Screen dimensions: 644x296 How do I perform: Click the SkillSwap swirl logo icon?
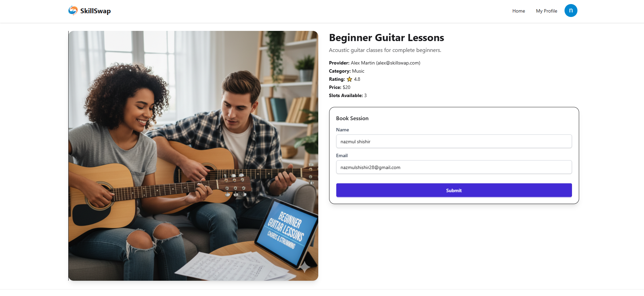(x=73, y=11)
